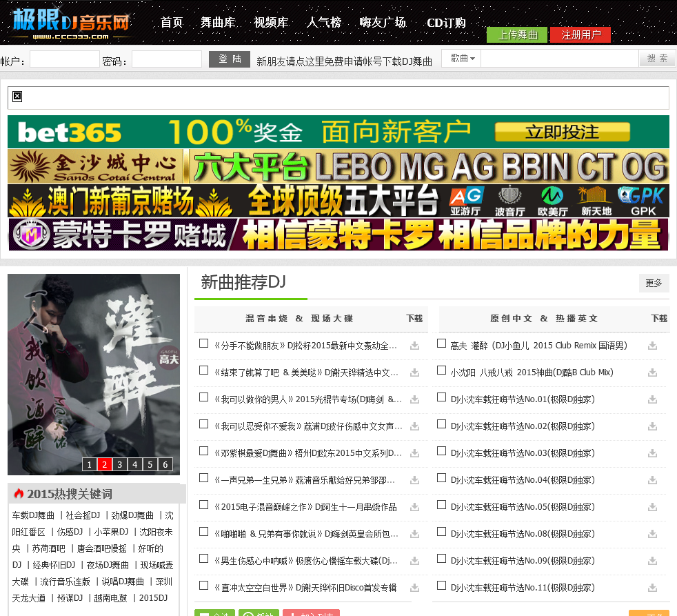Select checkbox for 小沈阳 八戒八戒

(x=441, y=370)
